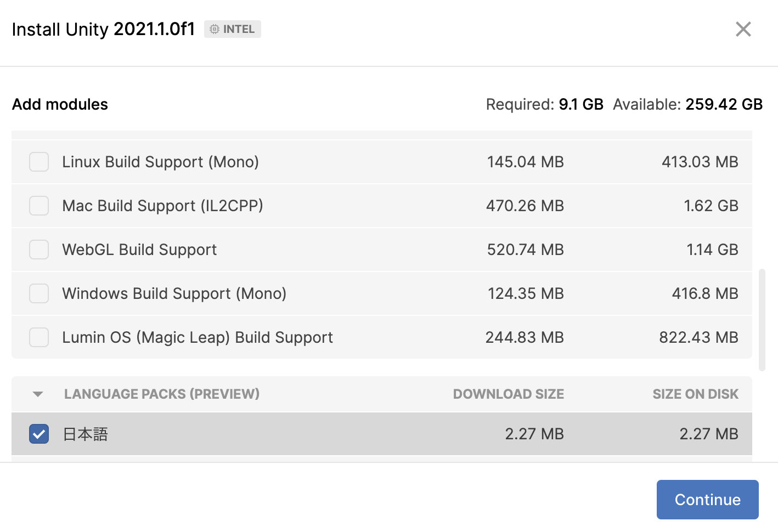Click the Download Size column header

(x=508, y=394)
